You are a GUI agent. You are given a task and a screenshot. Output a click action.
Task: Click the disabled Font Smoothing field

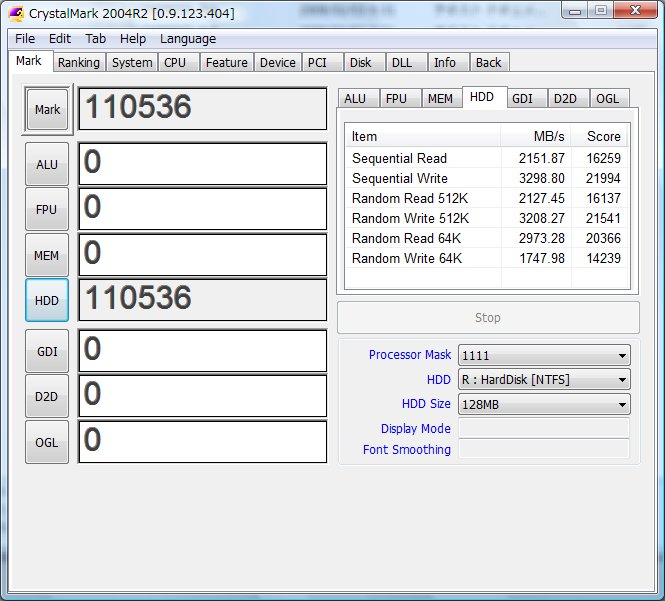pyautogui.click(x=544, y=449)
